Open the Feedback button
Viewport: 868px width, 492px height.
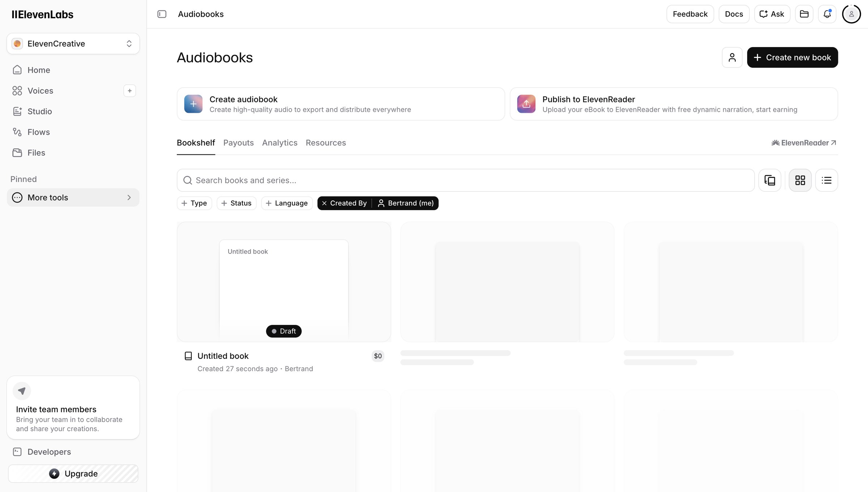[690, 14]
